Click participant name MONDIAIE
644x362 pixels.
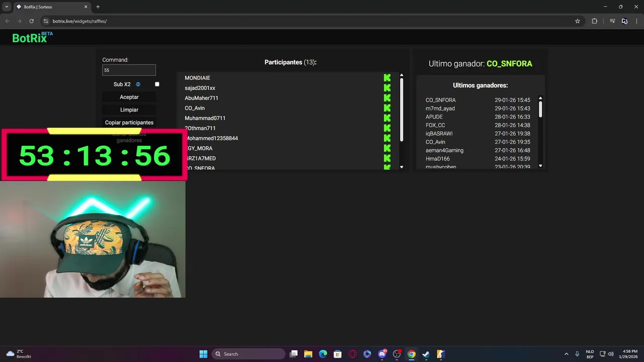197,78
